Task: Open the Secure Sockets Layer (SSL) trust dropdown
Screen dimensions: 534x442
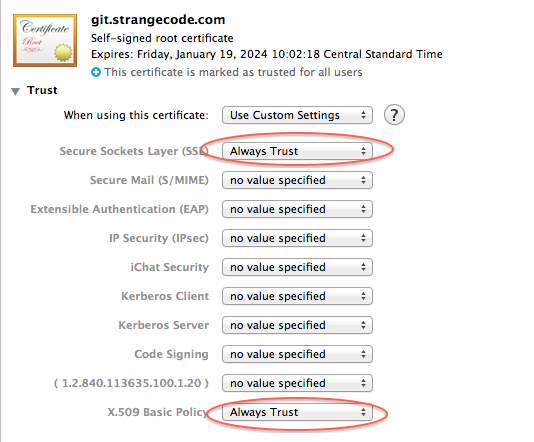Action: (x=297, y=151)
